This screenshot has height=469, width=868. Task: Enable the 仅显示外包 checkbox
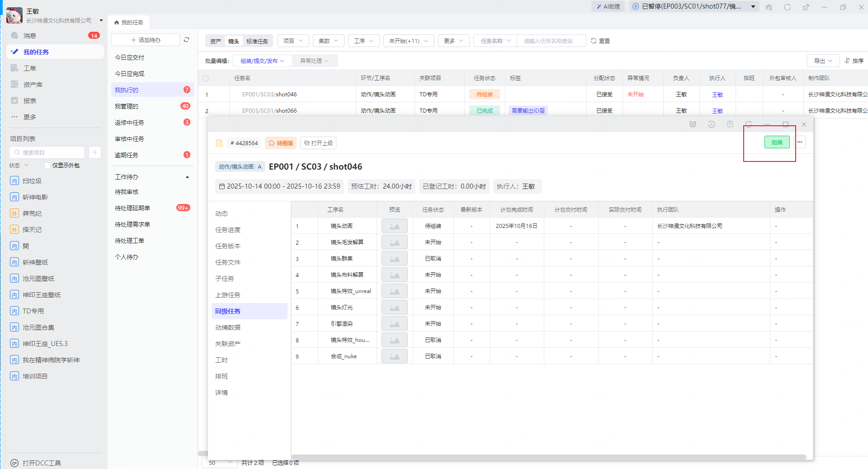click(x=47, y=166)
